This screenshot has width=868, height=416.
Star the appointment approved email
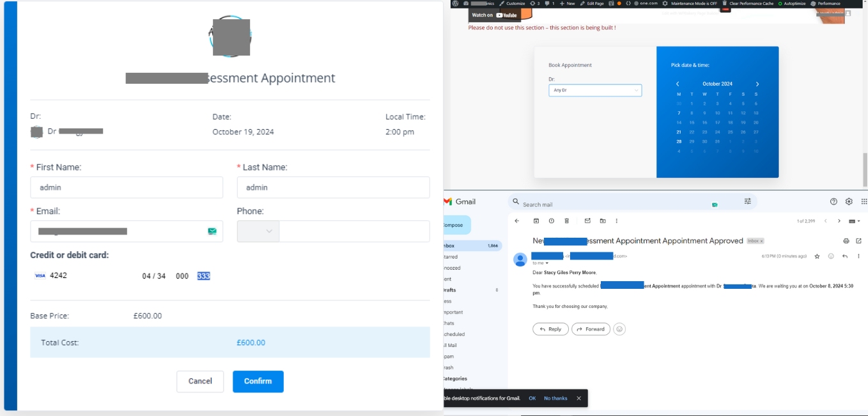click(817, 256)
